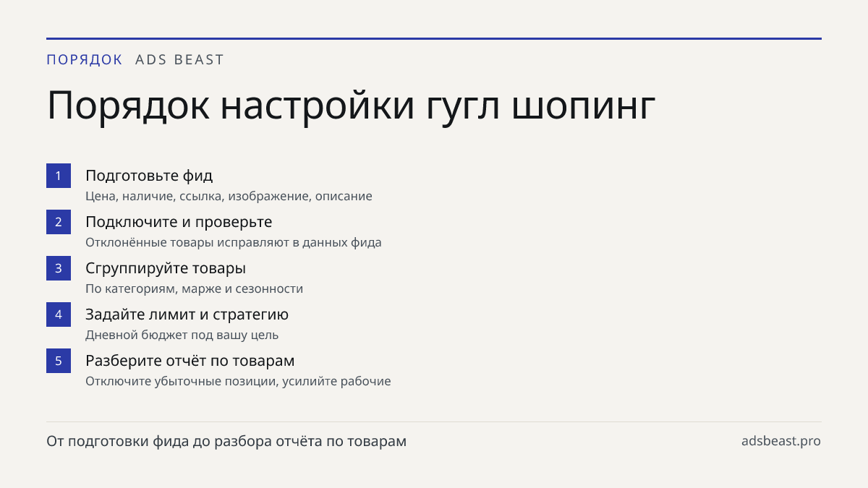The image size is (868, 488).
Task: Click 'Отклонённые товары исправляют в данных фида'
Action: [x=233, y=242]
